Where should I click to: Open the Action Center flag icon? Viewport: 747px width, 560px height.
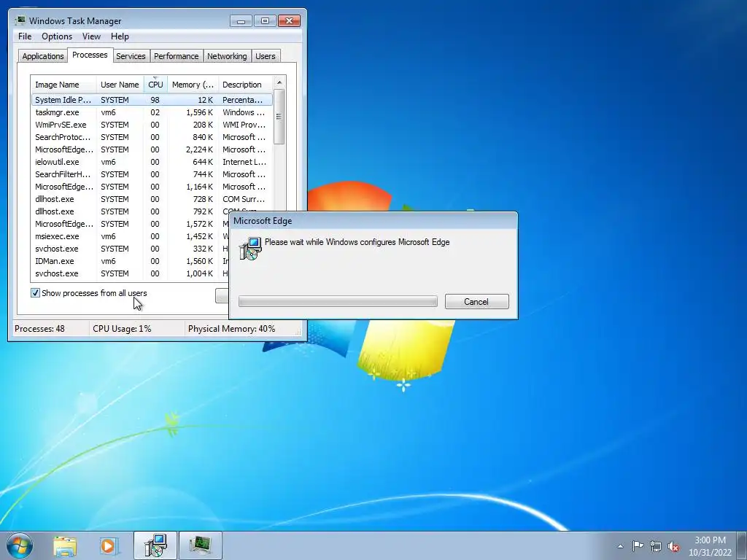pos(638,545)
